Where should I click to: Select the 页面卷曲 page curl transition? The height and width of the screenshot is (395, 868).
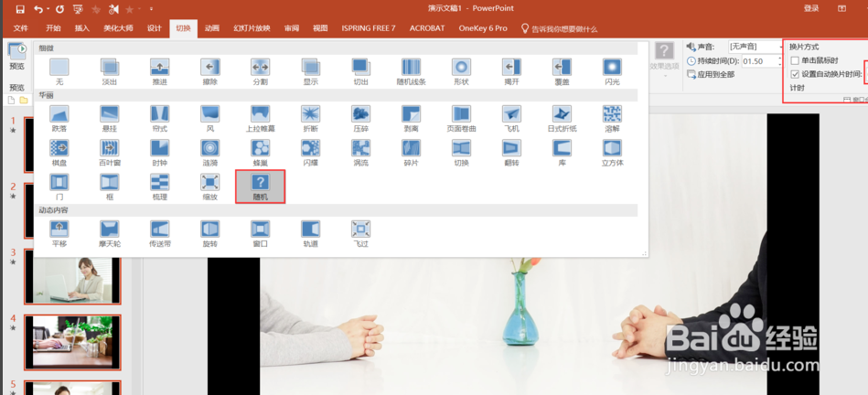pos(461,118)
